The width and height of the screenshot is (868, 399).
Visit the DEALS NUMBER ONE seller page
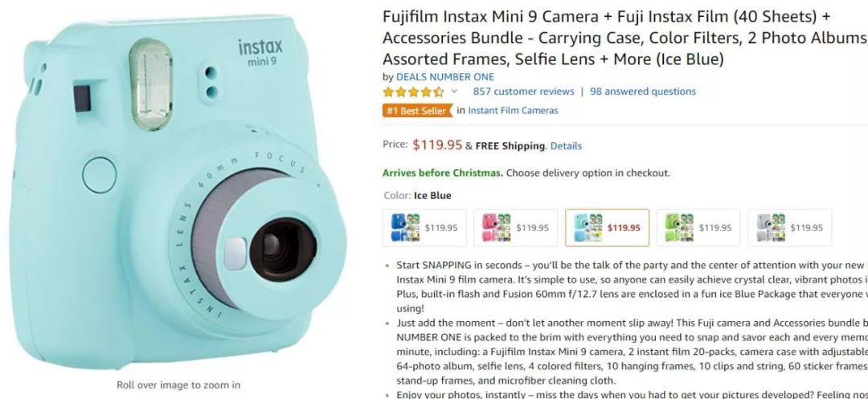445,77
